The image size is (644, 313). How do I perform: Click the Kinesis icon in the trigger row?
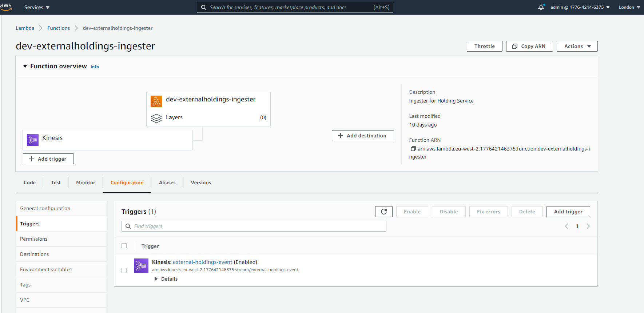[141, 266]
